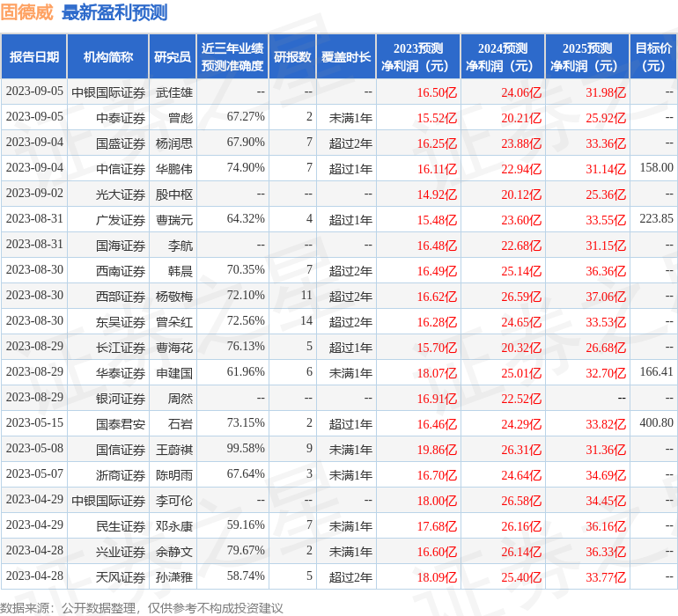Click researcher name 曾彪
678x616 pixels.
181,118
